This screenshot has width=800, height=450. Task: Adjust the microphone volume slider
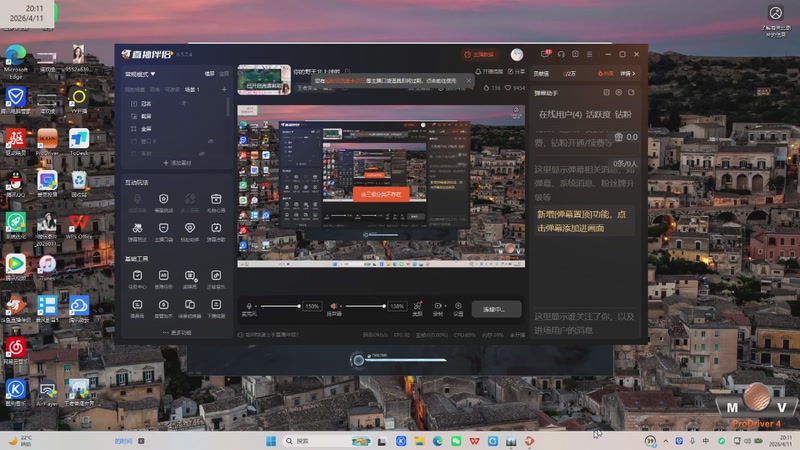[280, 306]
